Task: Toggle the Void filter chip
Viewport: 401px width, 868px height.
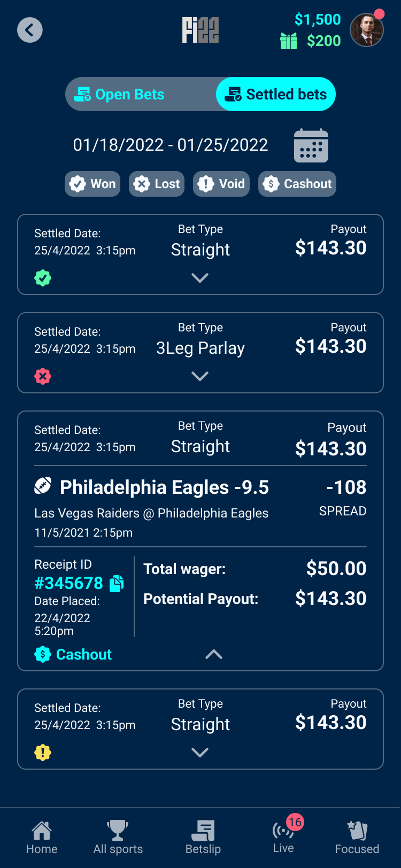Action: pos(221,184)
